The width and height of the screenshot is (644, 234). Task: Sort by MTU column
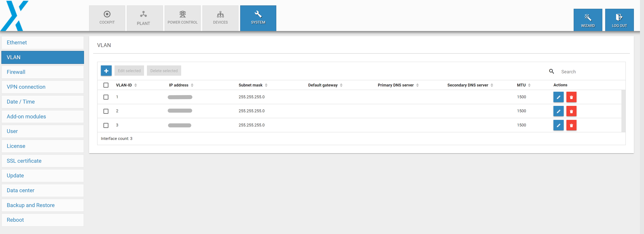(x=524, y=85)
